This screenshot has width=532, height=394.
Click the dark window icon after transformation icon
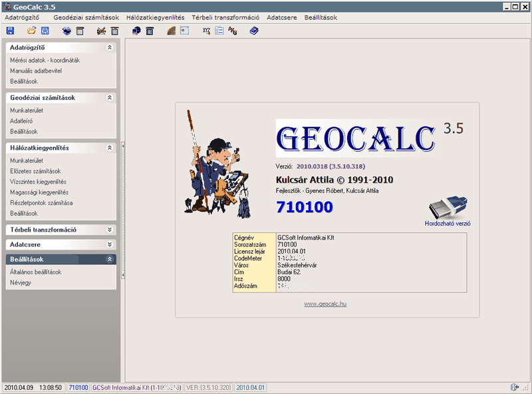(150, 31)
